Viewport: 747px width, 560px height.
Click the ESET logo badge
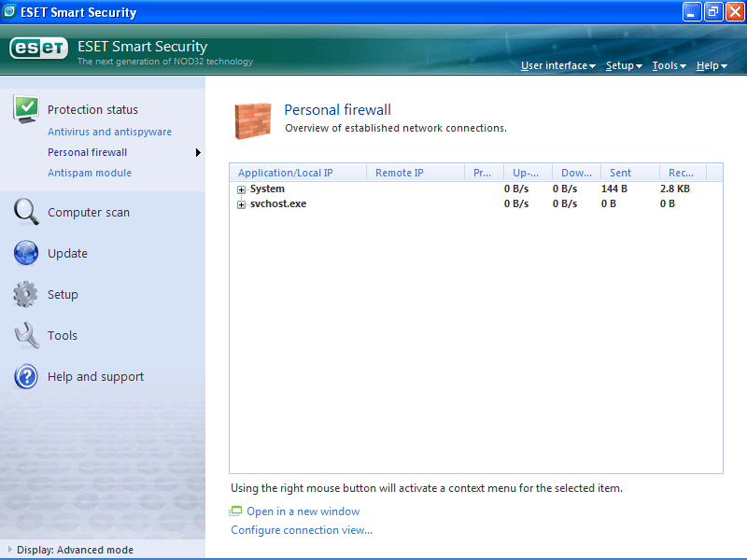37,47
